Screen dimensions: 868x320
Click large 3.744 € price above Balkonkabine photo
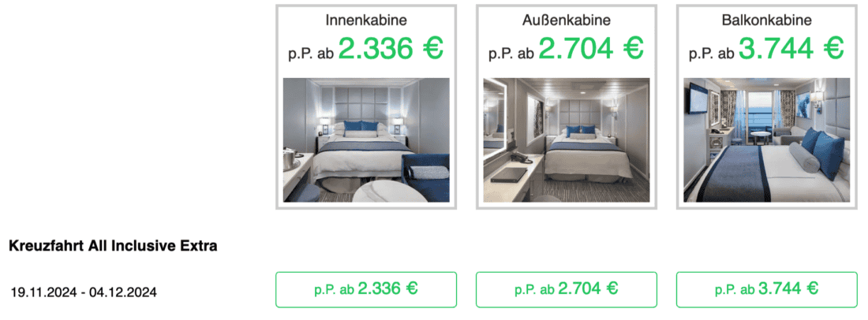778,50
